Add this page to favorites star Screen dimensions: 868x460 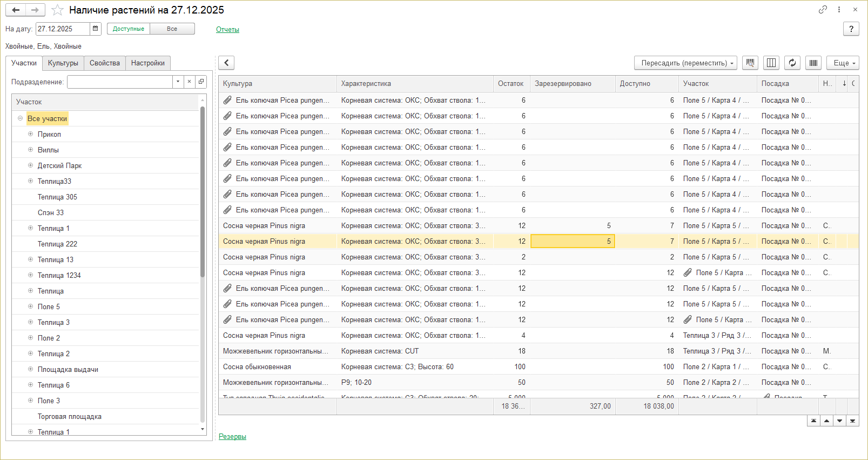coord(57,10)
